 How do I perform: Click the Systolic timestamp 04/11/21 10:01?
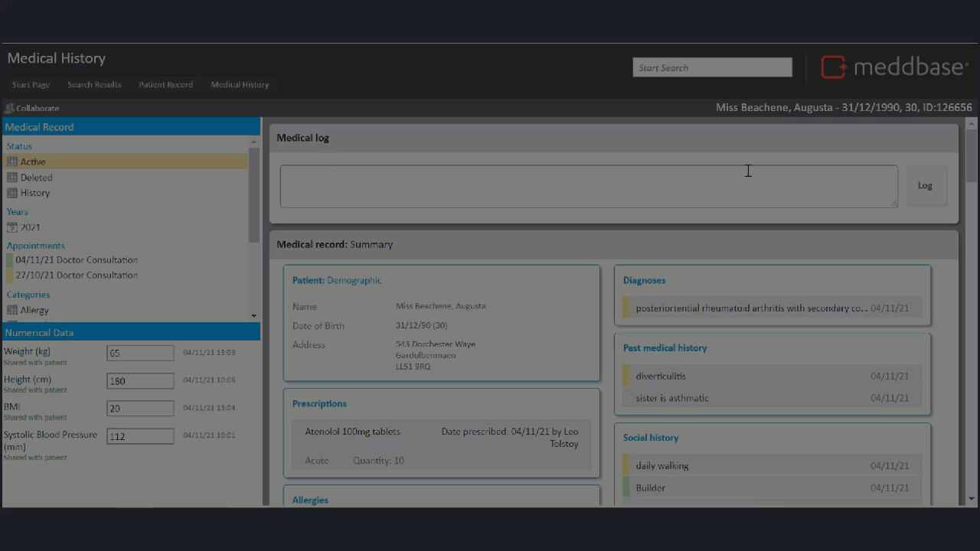[209, 435]
